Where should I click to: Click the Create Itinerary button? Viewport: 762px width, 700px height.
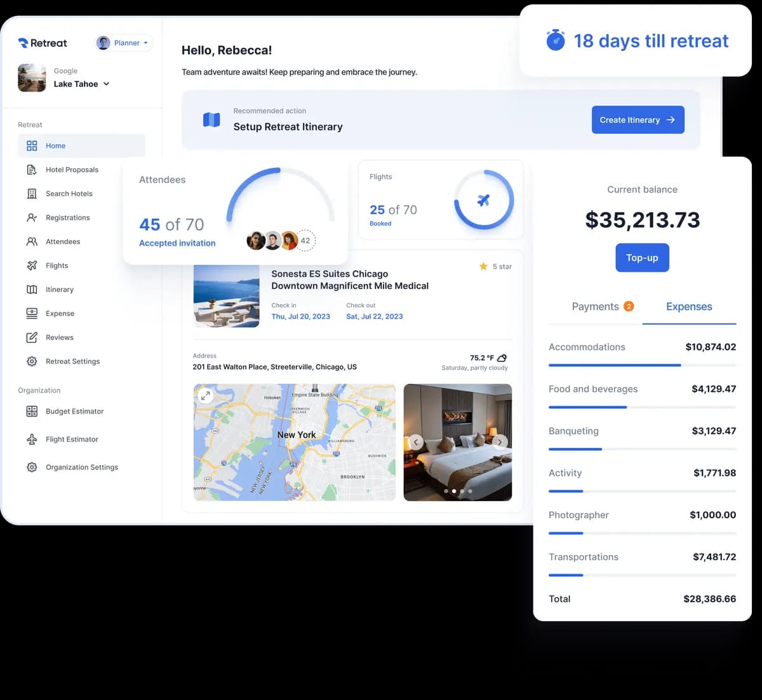tap(638, 119)
